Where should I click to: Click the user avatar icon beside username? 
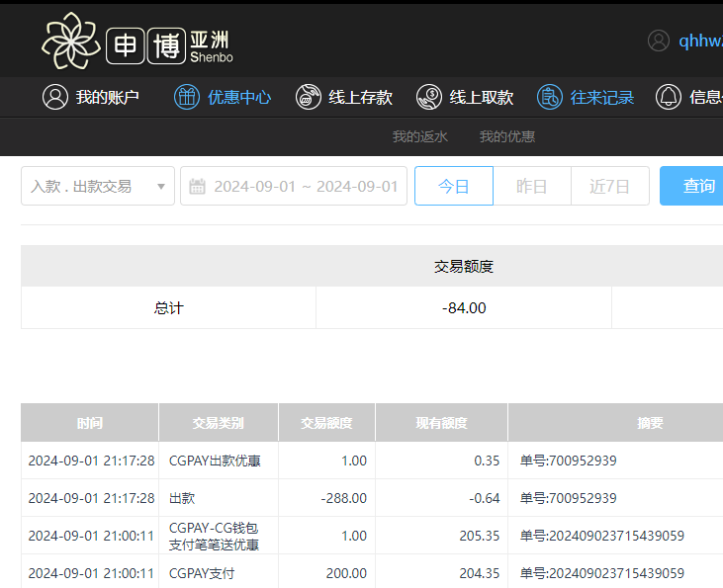(x=659, y=41)
